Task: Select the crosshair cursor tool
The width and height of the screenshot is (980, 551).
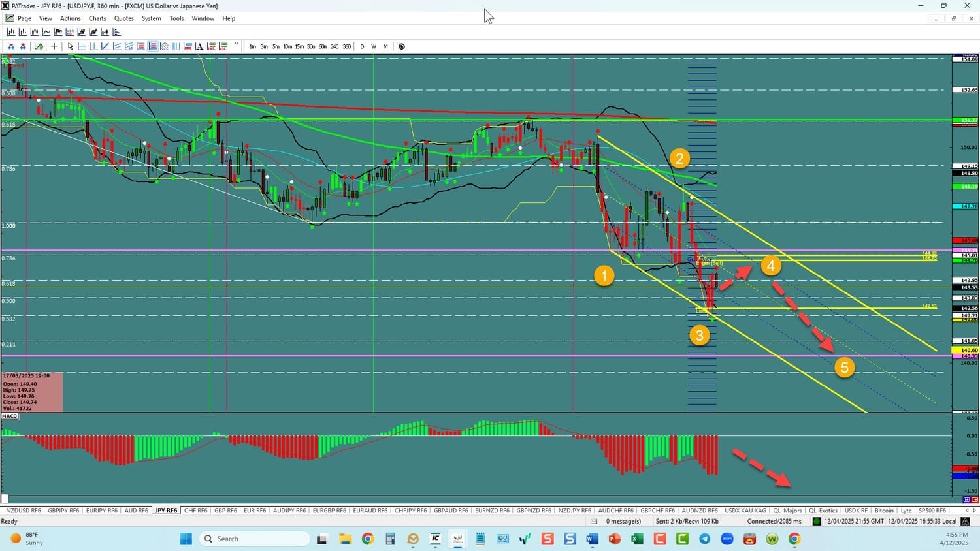Action: click(54, 46)
